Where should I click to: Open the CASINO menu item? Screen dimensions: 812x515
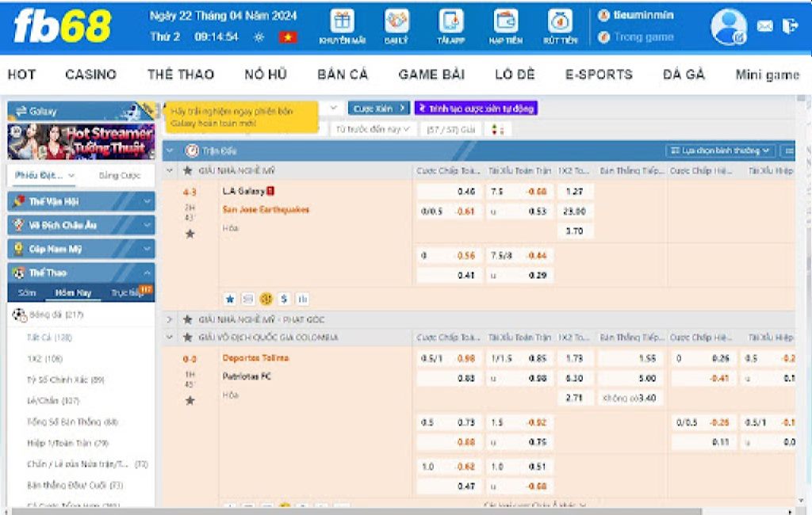coord(90,74)
